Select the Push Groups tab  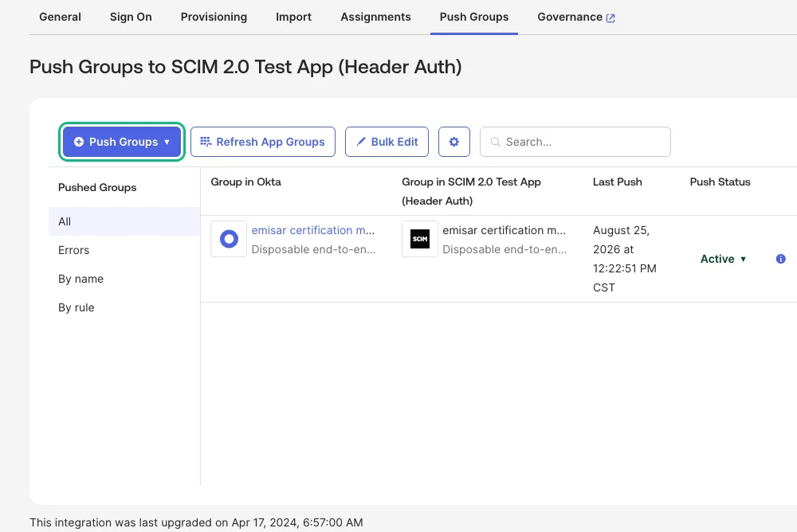pos(473,17)
